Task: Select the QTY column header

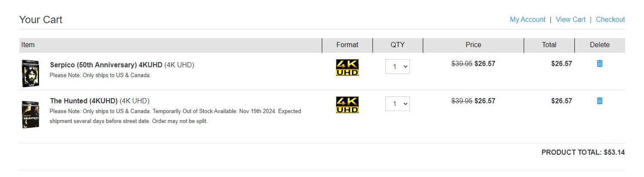Action: 397,45
